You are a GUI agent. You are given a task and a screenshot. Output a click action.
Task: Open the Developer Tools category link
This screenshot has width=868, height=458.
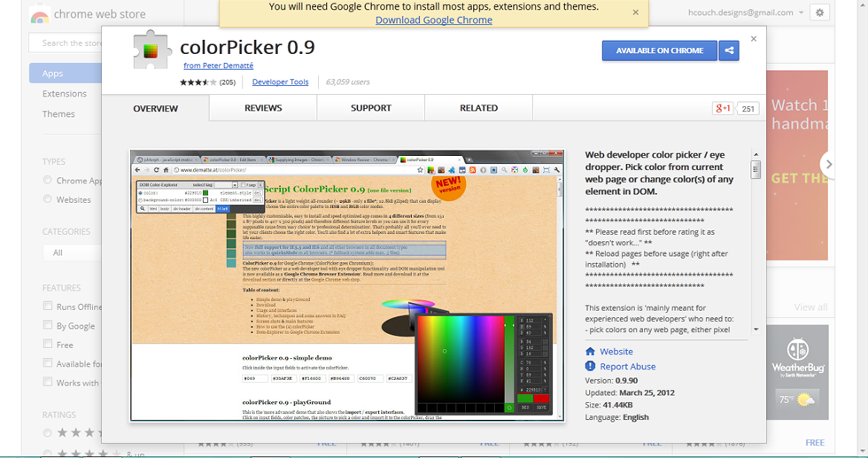[280, 82]
